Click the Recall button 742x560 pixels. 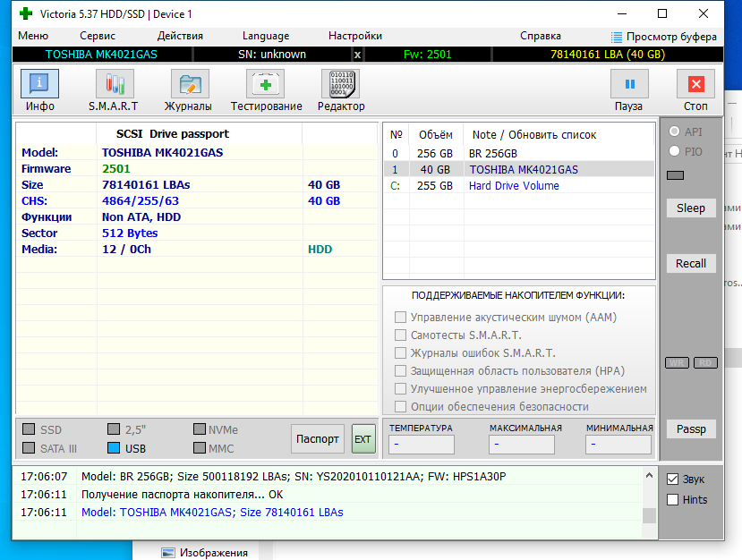click(x=691, y=263)
